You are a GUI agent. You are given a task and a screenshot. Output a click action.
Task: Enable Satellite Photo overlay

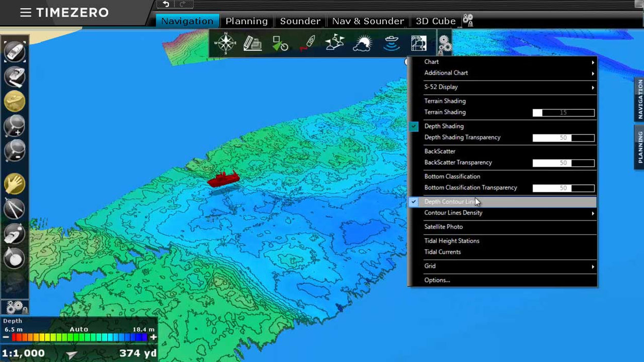[444, 227]
